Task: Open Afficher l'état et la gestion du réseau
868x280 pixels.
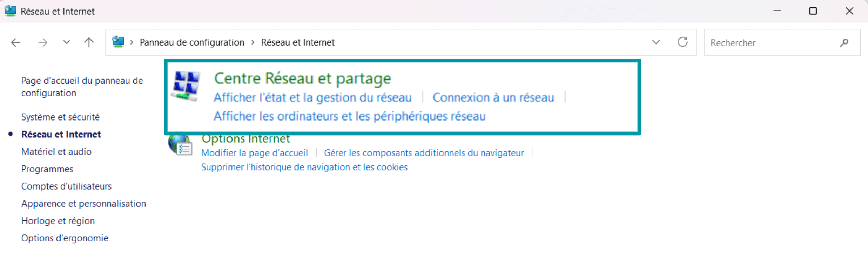Action: 312,97
